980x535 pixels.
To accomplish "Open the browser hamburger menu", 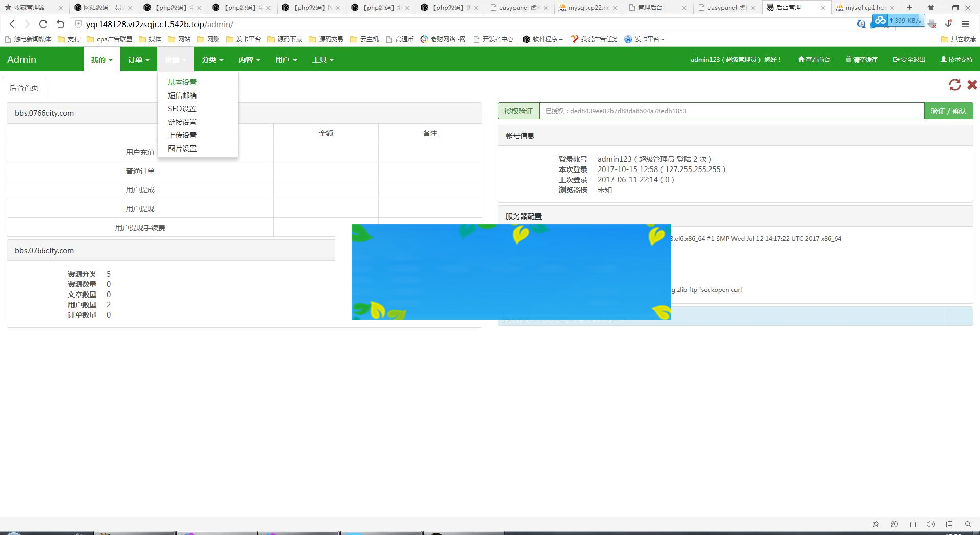I will click(x=965, y=24).
